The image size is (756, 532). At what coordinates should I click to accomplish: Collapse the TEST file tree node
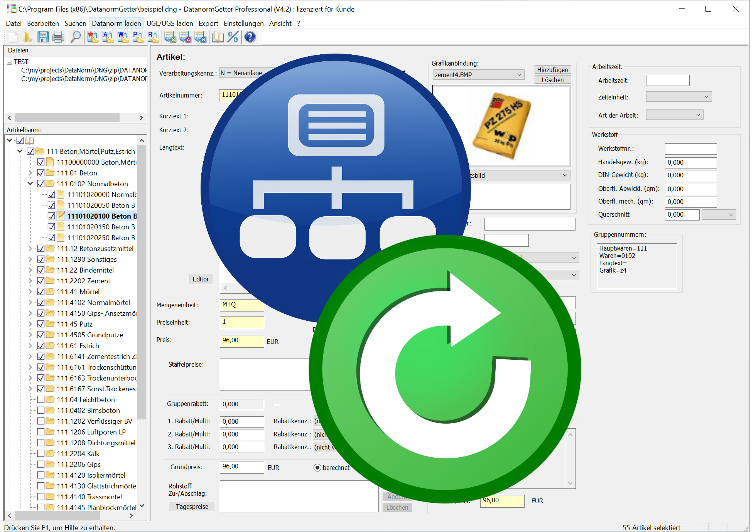10,62
